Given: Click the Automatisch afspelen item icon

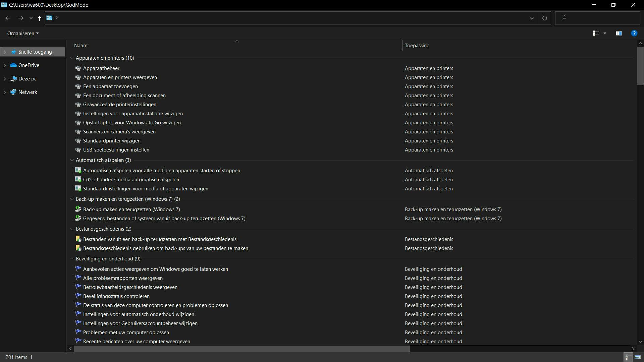Looking at the screenshot, I should [78, 171].
